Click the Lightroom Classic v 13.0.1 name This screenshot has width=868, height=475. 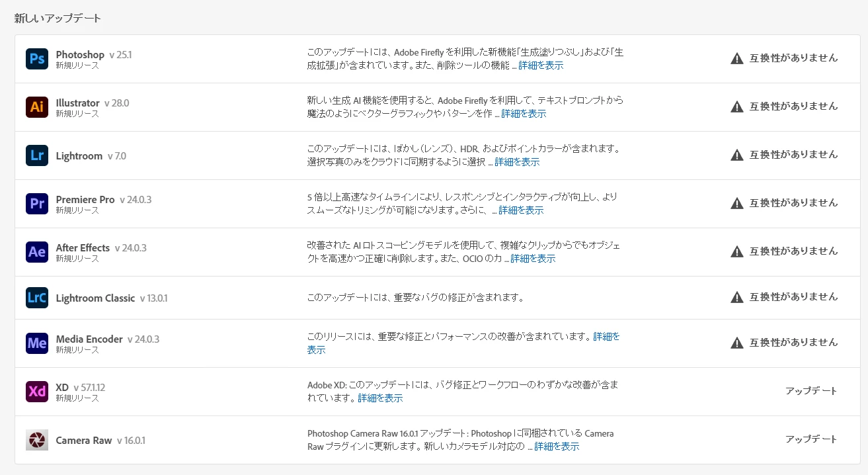point(112,298)
